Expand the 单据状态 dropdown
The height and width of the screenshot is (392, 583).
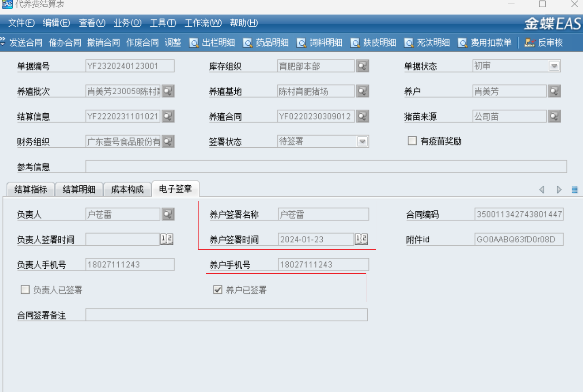tap(554, 66)
